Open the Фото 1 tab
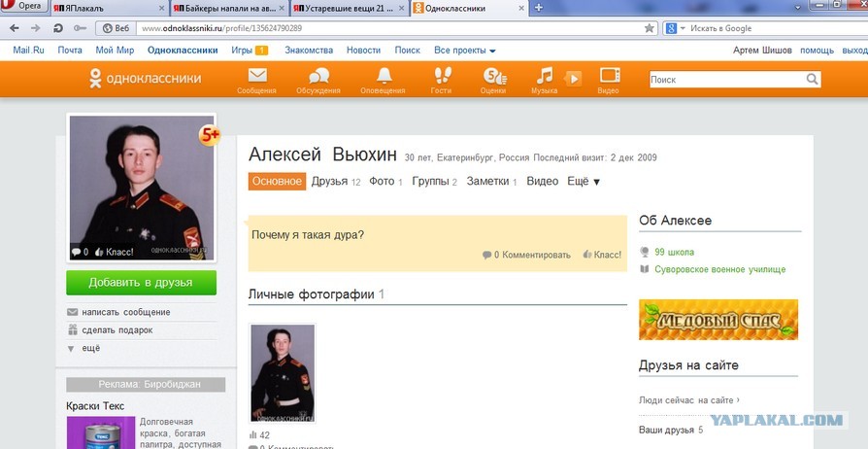Screen dimensions: 868x449 click(x=385, y=182)
